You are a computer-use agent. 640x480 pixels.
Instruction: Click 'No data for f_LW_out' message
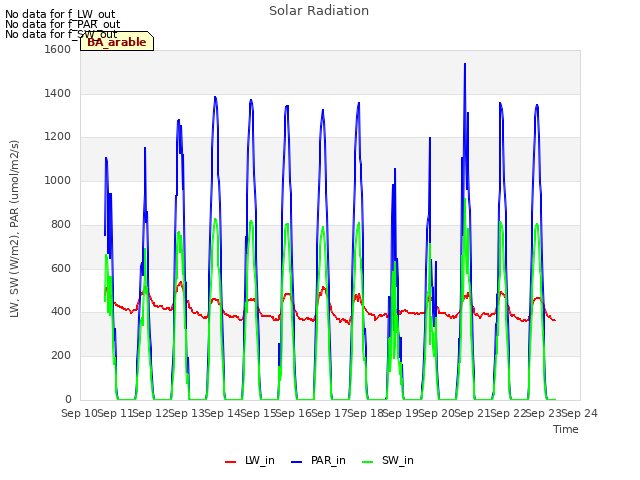coord(60,14)
